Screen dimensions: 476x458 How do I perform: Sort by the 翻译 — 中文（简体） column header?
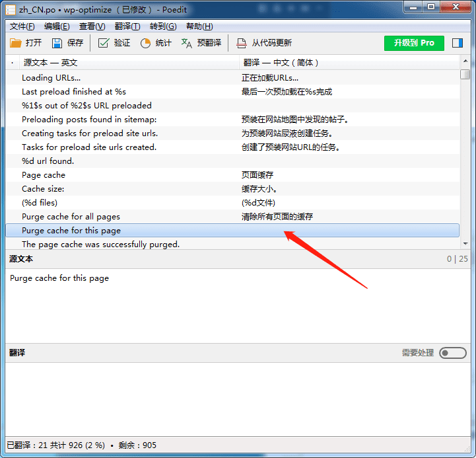pos(349,63)
